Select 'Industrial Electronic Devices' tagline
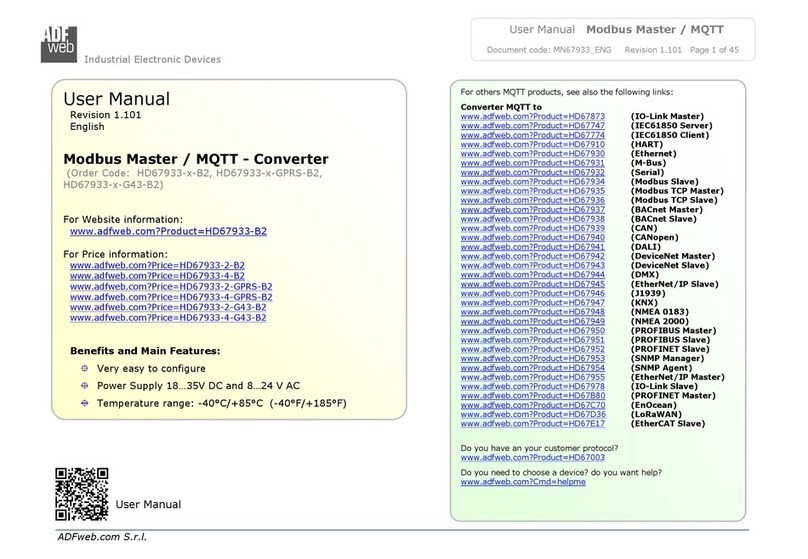Image resolution: width=808 pixels, height=559 pixels. [153, 59]
